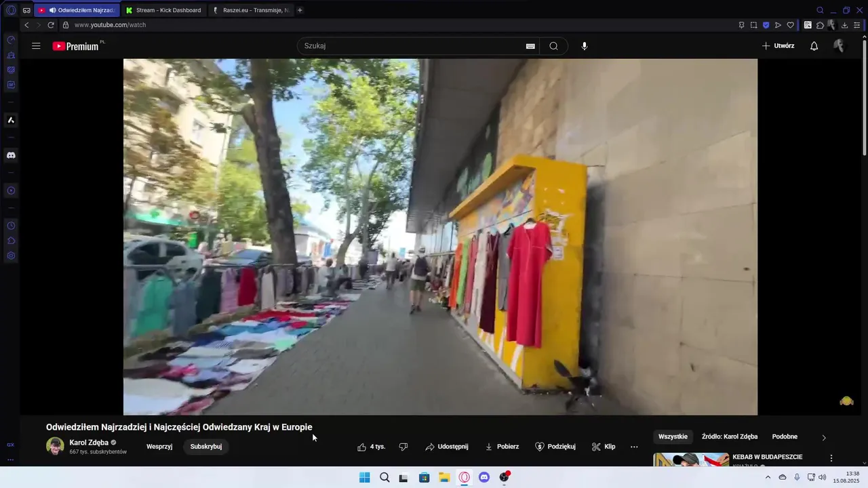This screenshot has width=868, height=488.
Task: Like the video (4 tys.)
Action: pyautogui.click(x=372, y=447)
